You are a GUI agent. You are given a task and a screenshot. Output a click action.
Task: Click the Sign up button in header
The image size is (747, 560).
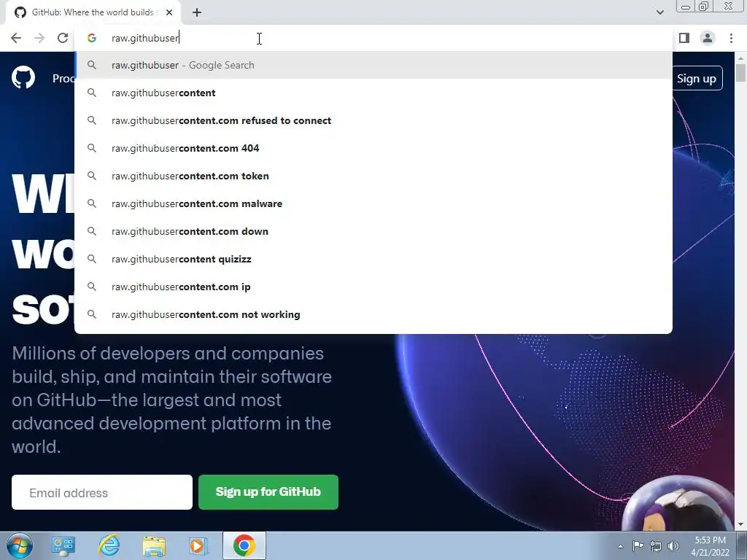point(697,79)
